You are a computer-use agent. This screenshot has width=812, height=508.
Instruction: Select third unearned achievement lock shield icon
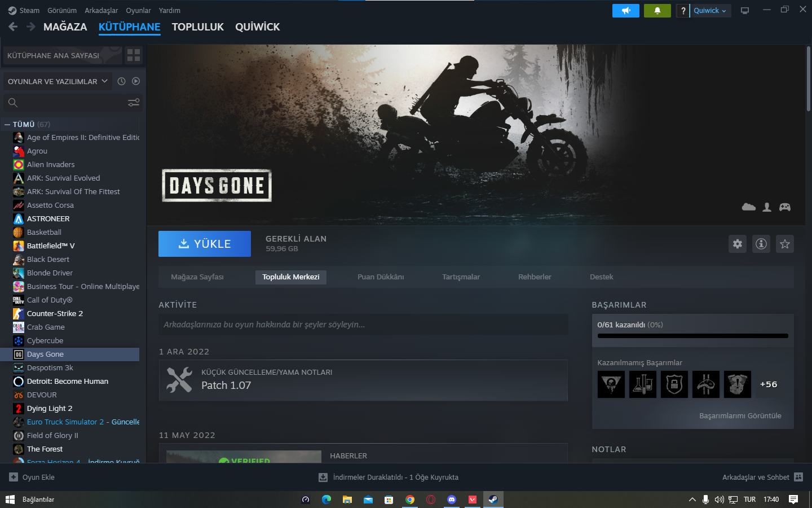(x=674, y=384)
